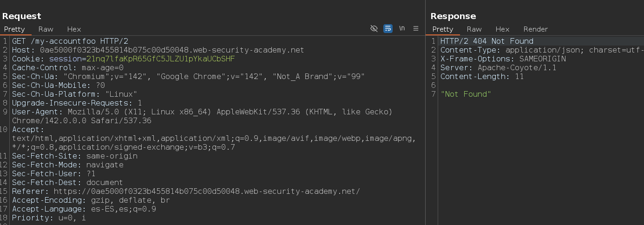Open the request editor hamburger options menu

pos(416,28)
